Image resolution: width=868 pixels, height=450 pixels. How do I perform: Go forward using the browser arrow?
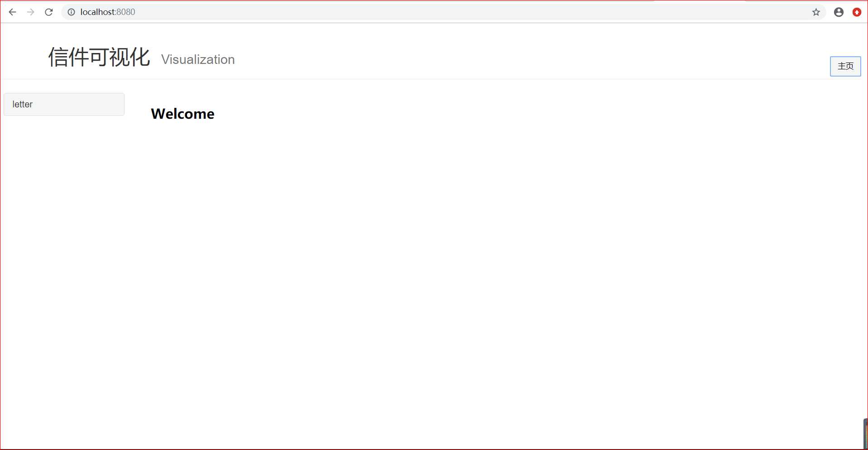[30, 12]
